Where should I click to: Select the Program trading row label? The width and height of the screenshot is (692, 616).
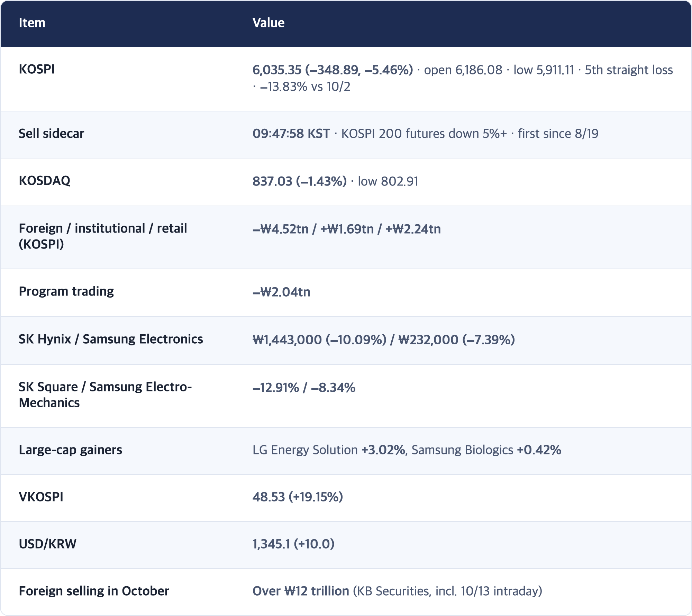coord(66,292)
